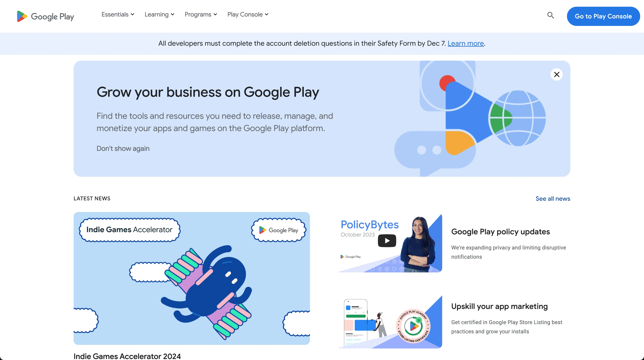Click Go to Play Console button

pos(603,16)
